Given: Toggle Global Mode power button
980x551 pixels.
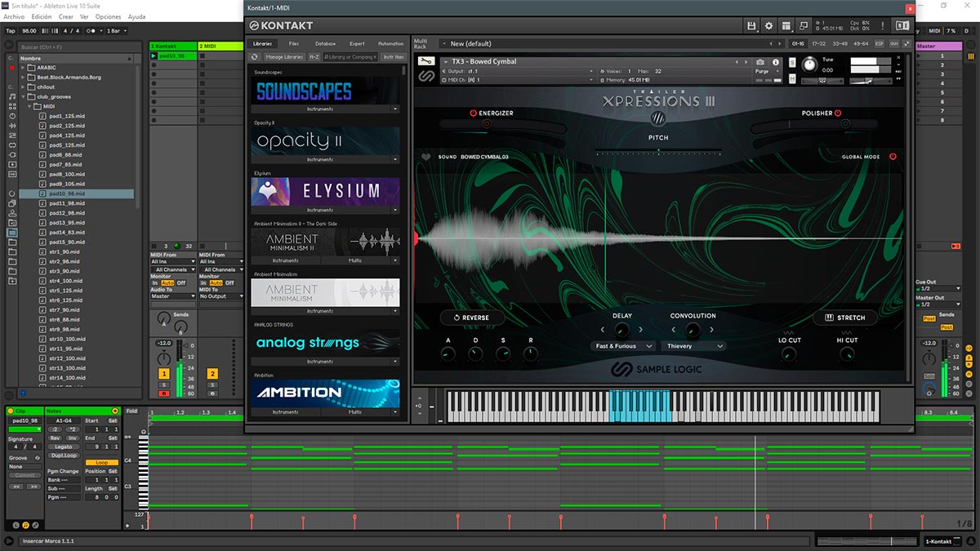Looking at the screenshot, I should pos(893,156).
